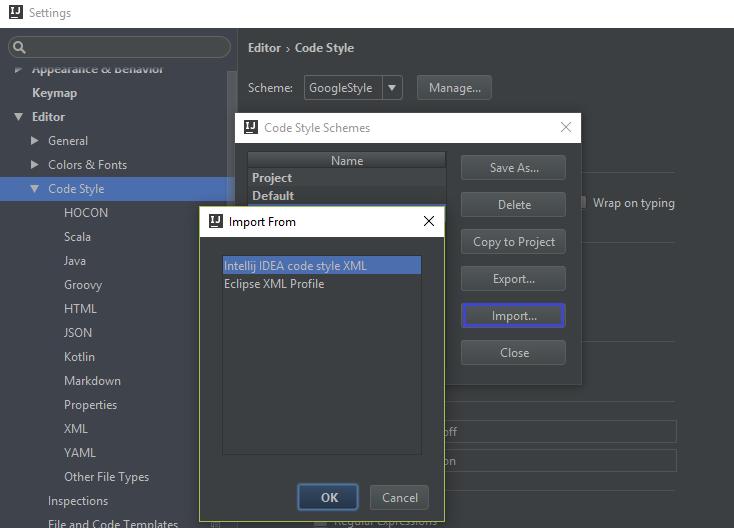Close the Code Style Schemes dialog
Image resolution: width=734 pixels, height=528 pixels.
point(566,128)
